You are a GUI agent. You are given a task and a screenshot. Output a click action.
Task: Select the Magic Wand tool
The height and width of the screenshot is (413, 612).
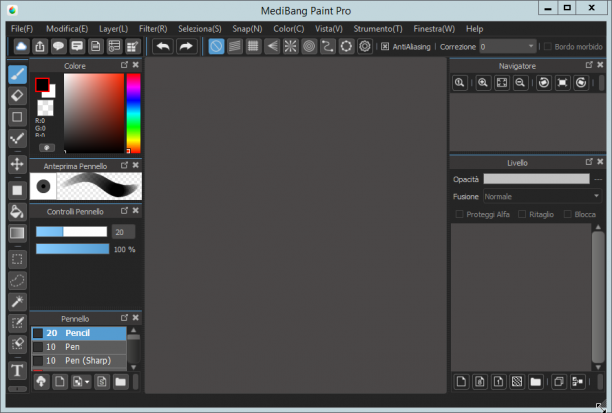pos(17,301)
